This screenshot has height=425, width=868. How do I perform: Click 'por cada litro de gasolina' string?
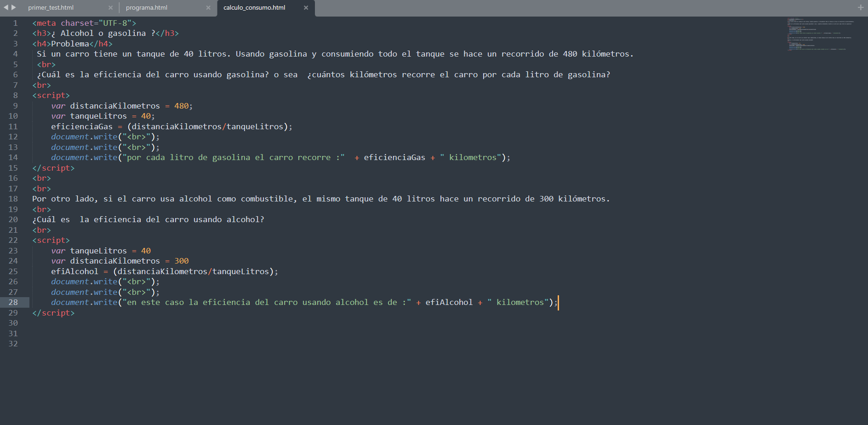click(186, 157)
